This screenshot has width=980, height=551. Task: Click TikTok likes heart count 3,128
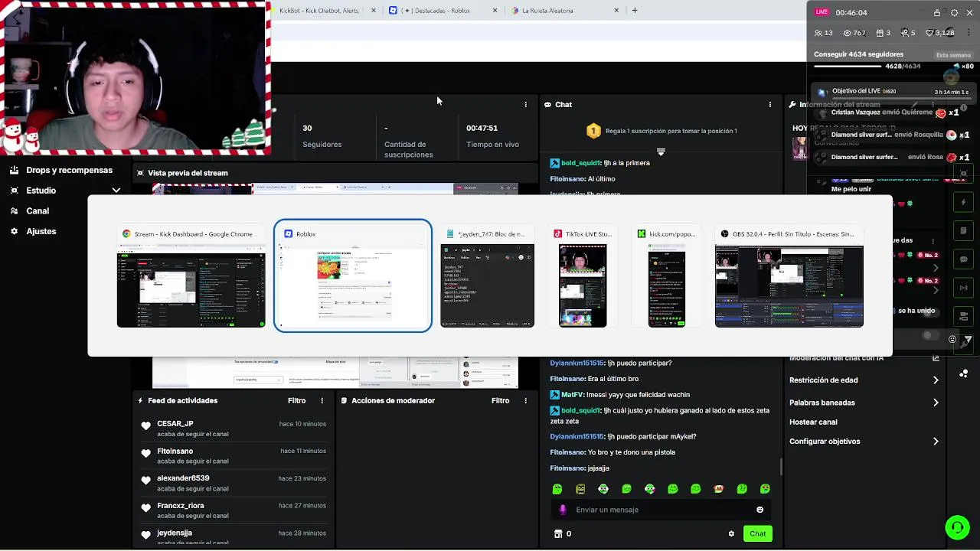tap(941, 34)
